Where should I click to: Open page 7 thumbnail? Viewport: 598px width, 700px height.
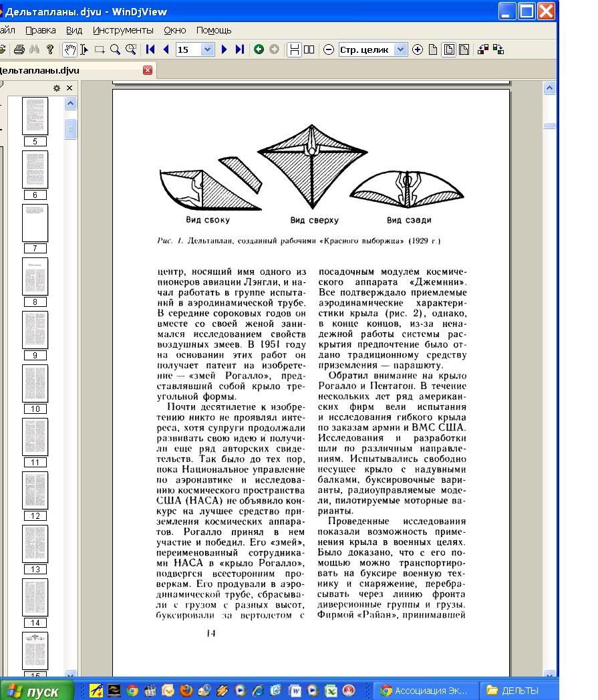pos(35,223)
